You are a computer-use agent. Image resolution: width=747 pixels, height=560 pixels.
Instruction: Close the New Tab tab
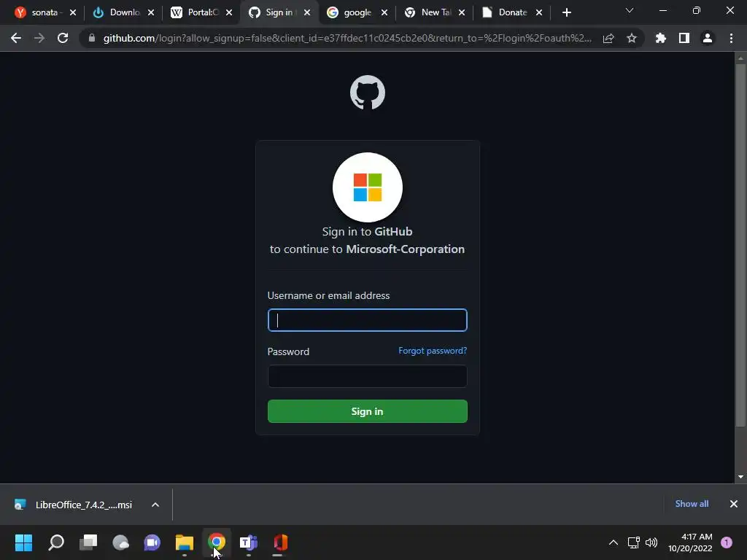[x=462, y=12]
